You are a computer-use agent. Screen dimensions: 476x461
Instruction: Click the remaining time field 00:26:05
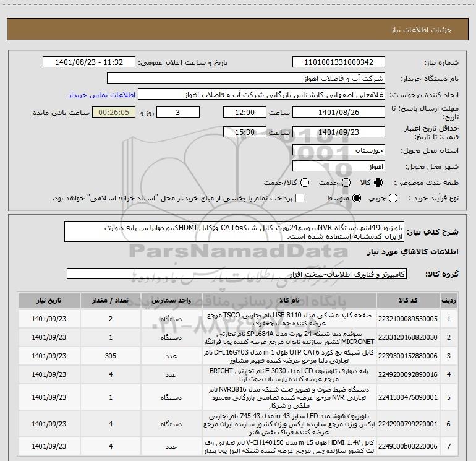(x=114, y=112)
